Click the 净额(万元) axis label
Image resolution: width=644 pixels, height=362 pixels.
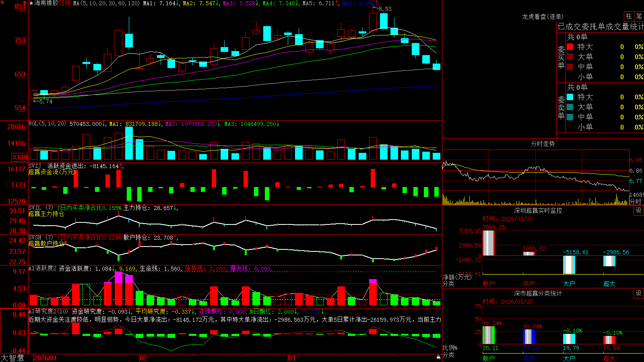[457, 277]
